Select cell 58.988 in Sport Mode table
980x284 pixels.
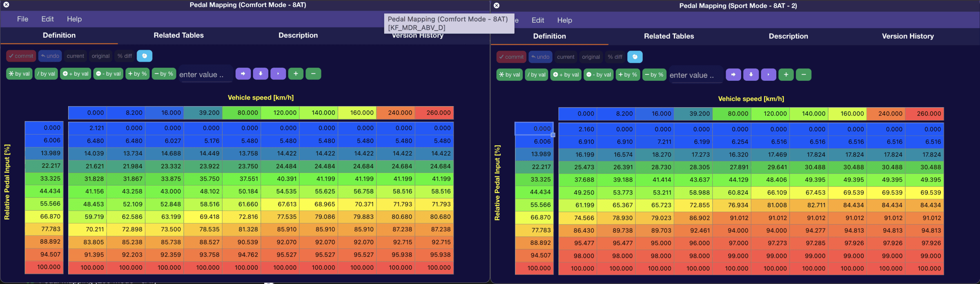(693, 192)
